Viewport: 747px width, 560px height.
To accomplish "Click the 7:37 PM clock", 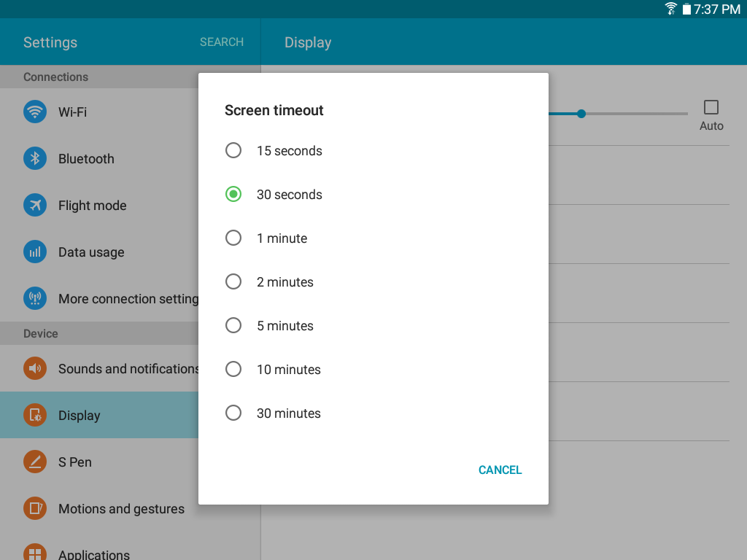I will [x=717, y=9].
